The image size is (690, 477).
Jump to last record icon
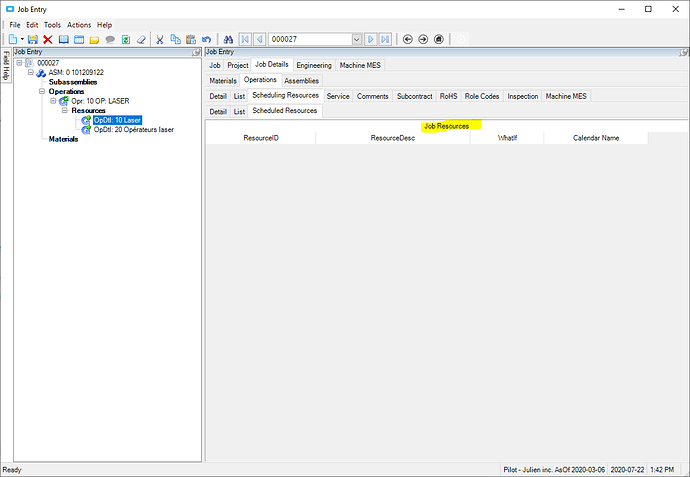tap(385, 39)
